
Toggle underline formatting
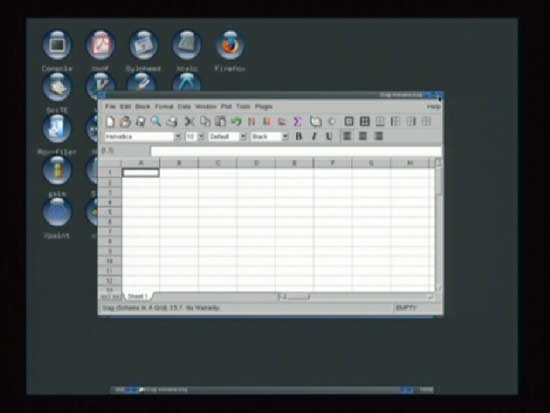coord(329,136)
